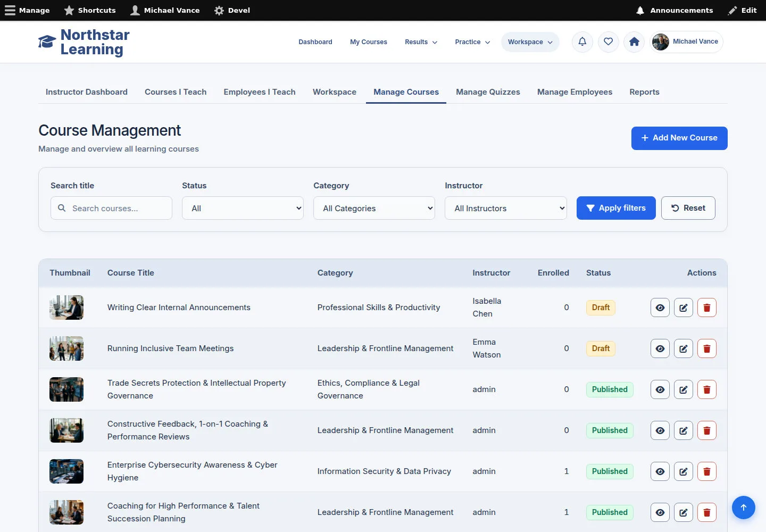This screenshot has width=766, height=532.
Task: Edit the Trade Secrets Protection course
Action: 684,389
